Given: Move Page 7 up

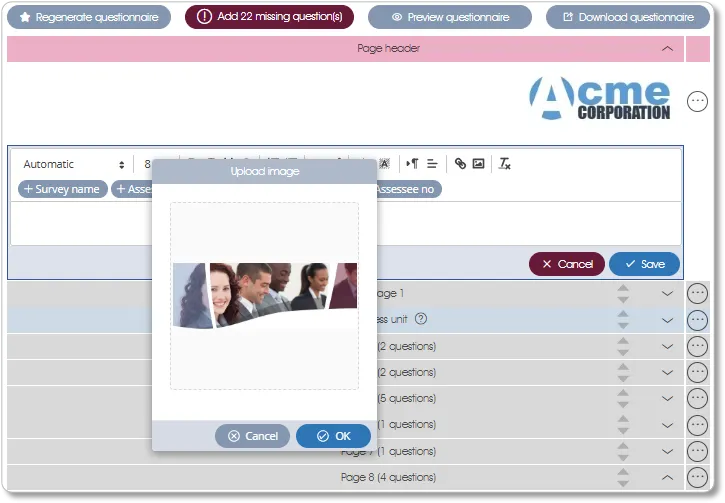Looking at the screenshot, I should [x=623, y=446].
